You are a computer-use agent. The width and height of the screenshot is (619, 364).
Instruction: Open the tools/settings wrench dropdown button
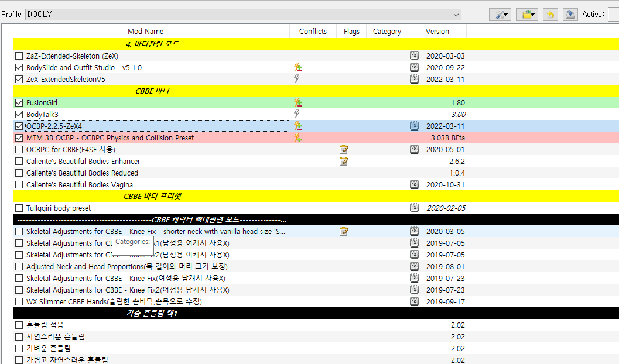[500, 15]
